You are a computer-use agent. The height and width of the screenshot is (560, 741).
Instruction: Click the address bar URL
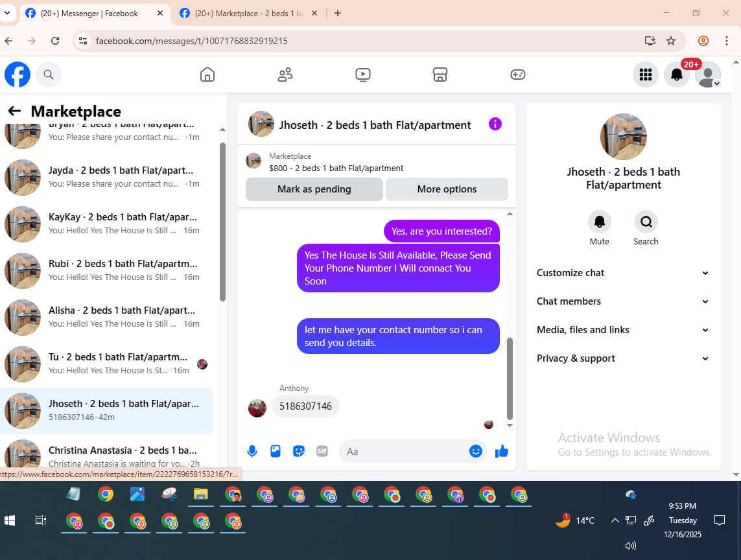(191, 41)
